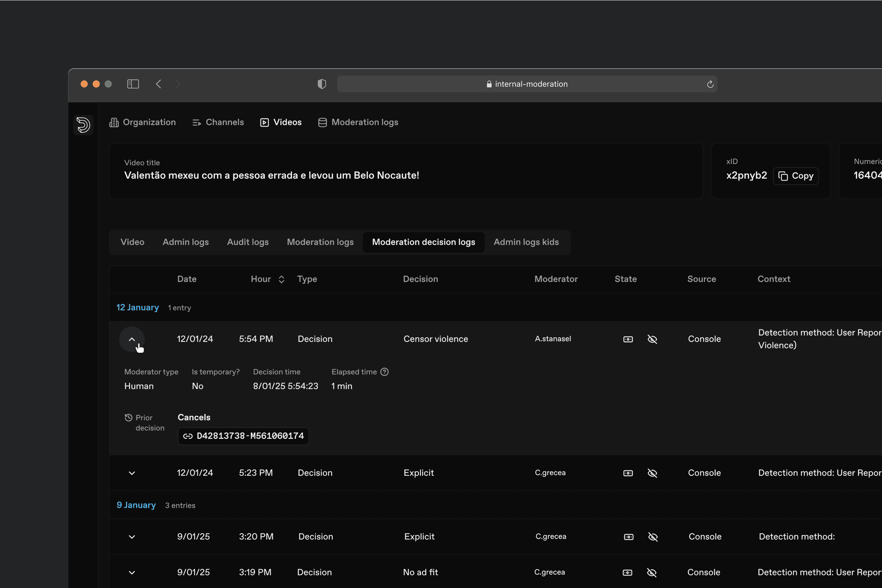
Task: Open the Moderation logs sub-tab
Action: pyautogui.click(x=320, y=242)
